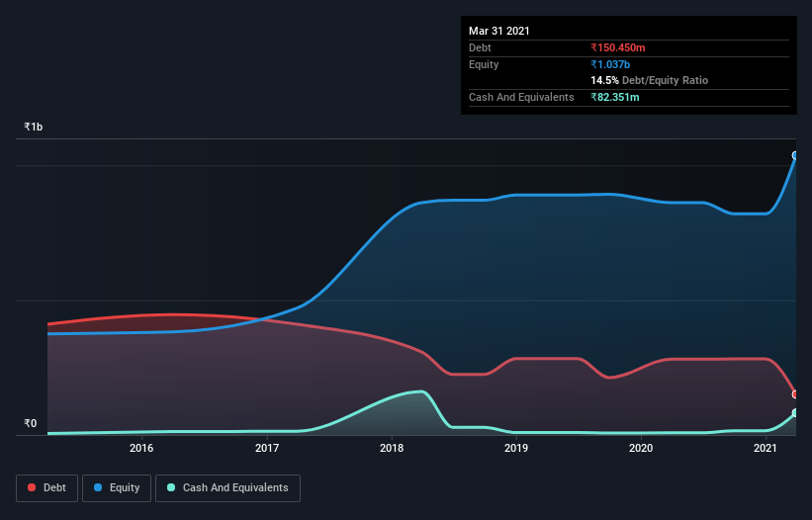Click the Debt label in the tooltip

click(480, 47)
